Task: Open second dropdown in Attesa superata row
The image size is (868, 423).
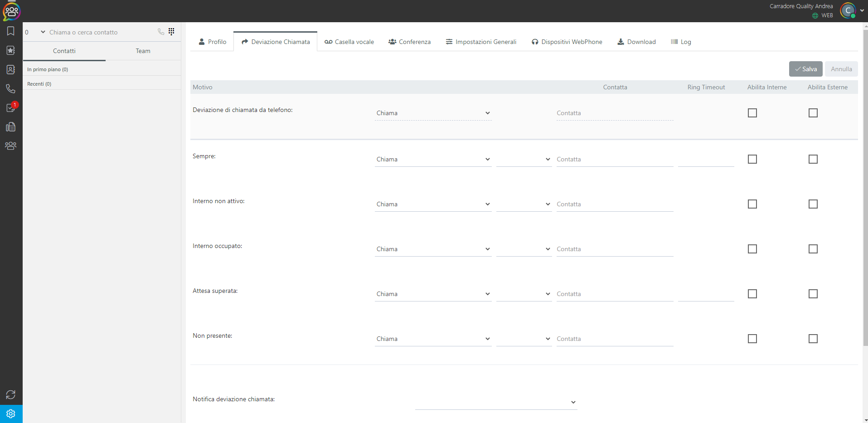Action: click(524, 294)
